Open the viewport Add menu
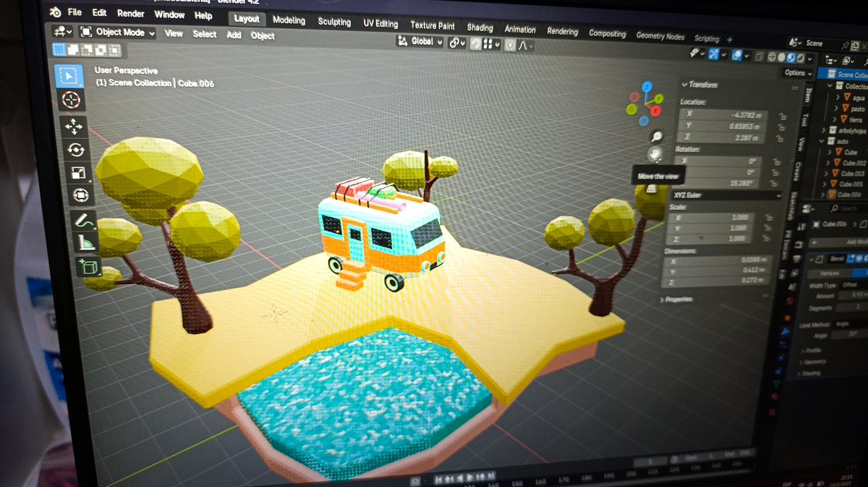The height and width of the screenshot is (487, 868). pyautogui.click(x=234, y=35)
